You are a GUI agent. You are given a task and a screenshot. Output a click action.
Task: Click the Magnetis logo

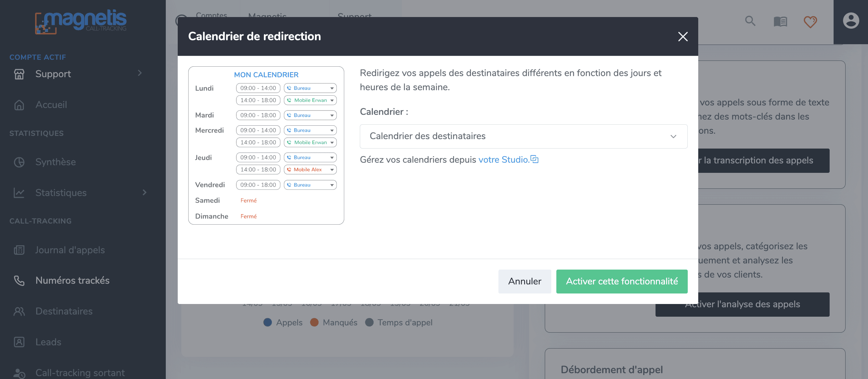tap(80, 21)
